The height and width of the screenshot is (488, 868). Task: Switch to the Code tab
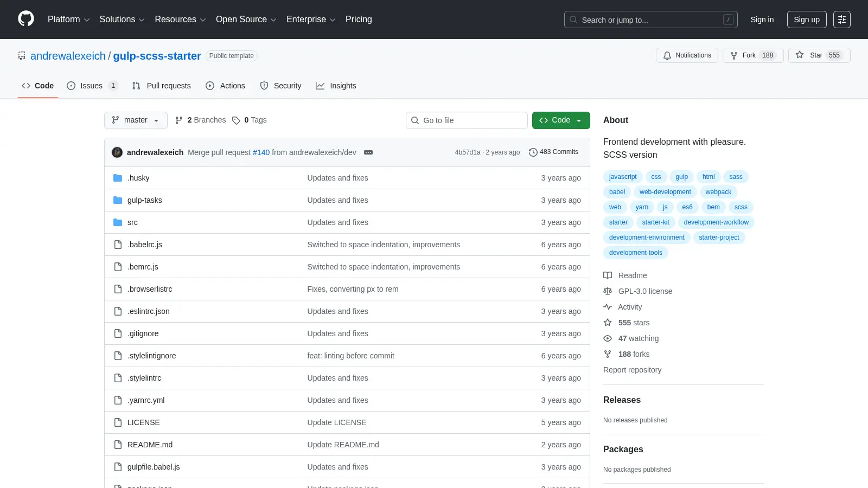tap(38, 86)
